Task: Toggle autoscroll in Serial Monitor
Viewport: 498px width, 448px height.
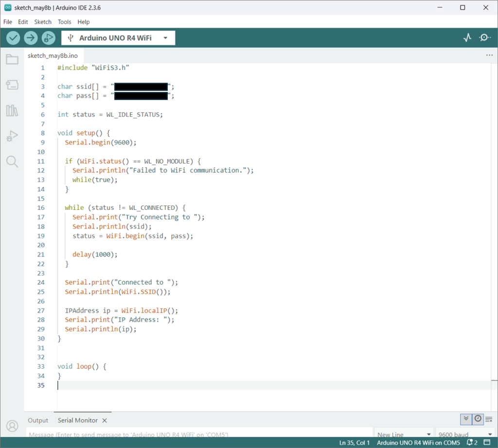Action: click(466, 419)
